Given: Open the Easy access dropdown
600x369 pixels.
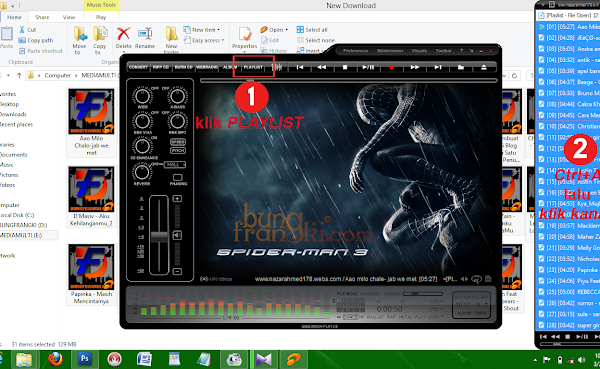Looking at the screenshot, I should 204,40.
